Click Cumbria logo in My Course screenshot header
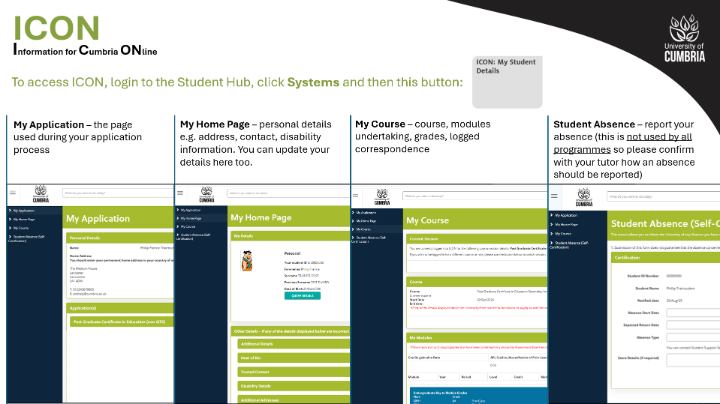720x404 pixels. click(382, 197)
